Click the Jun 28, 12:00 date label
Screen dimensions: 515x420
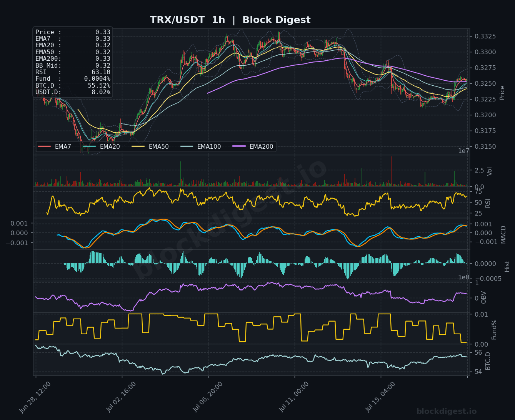pyautogui.click(x=35, y=397)
